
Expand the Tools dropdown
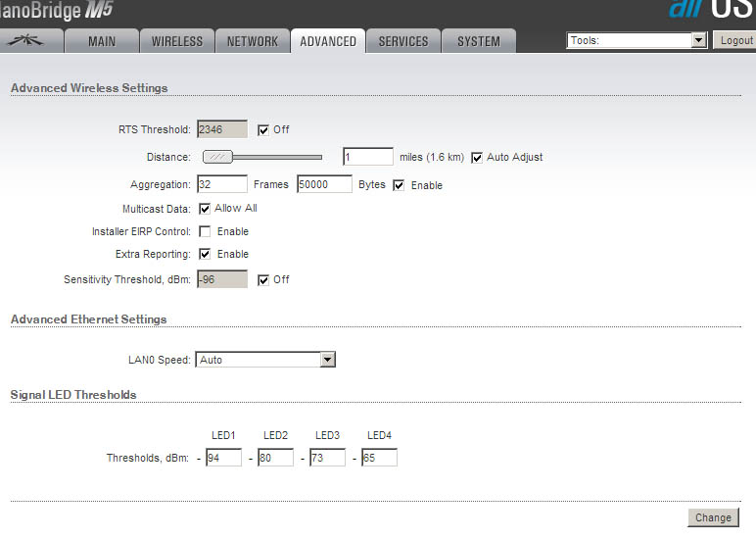pyautogui.click(x=637, y=40)
